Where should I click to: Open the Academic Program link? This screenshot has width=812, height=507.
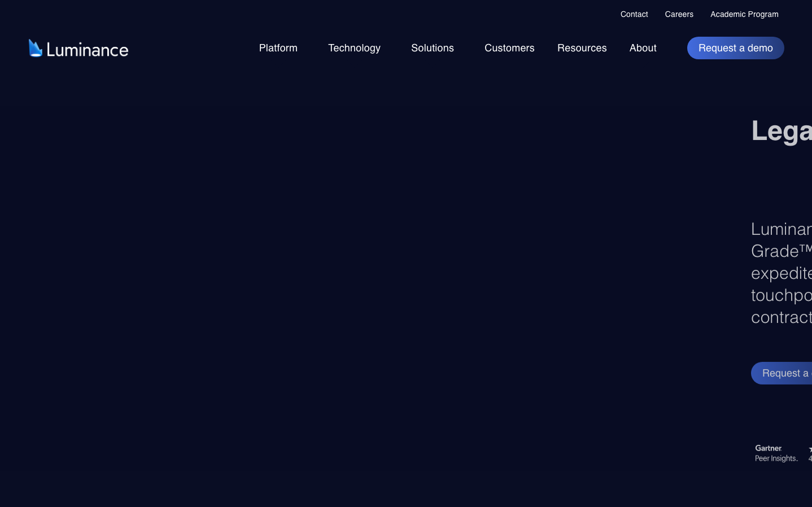(744, 14)
